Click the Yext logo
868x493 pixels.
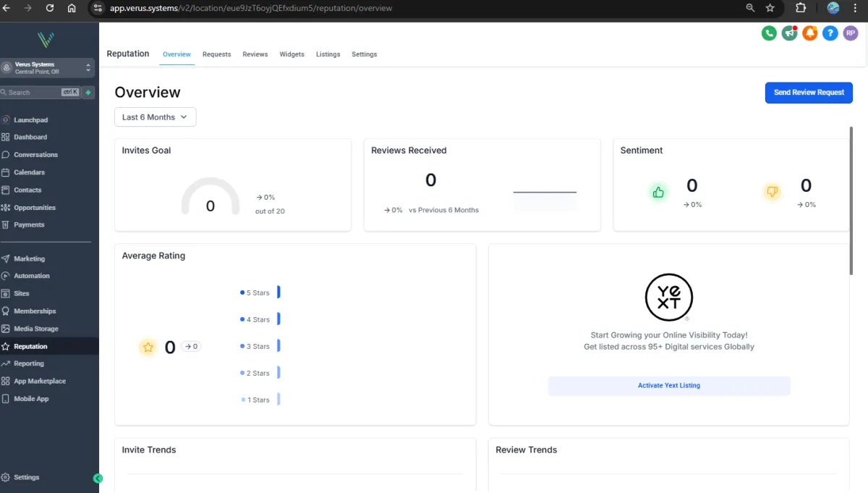[669, 297]
